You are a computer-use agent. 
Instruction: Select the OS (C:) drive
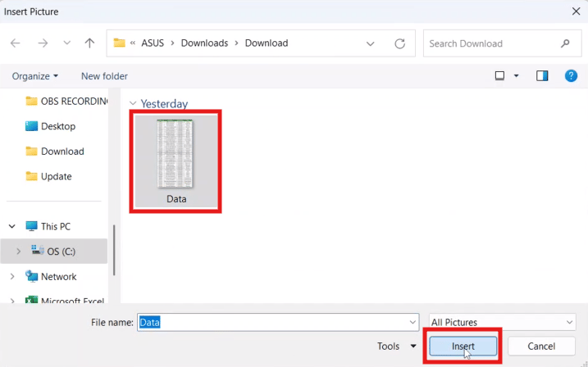(53, 251)
